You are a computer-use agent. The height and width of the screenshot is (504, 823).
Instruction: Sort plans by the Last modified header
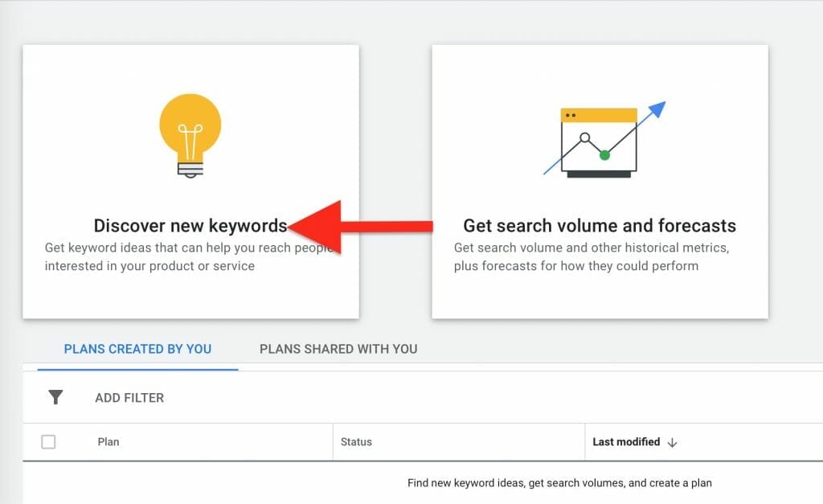point(626,442)
